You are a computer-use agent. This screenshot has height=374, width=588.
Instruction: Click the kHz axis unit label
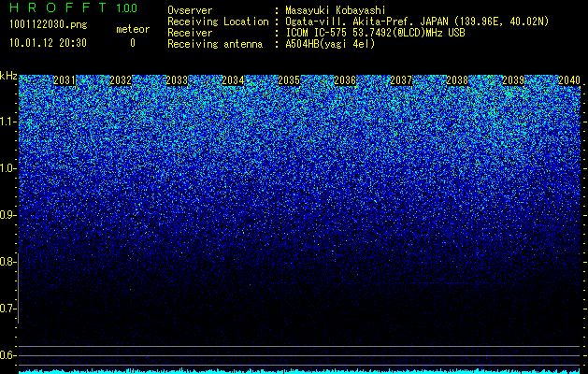(8, 76)
